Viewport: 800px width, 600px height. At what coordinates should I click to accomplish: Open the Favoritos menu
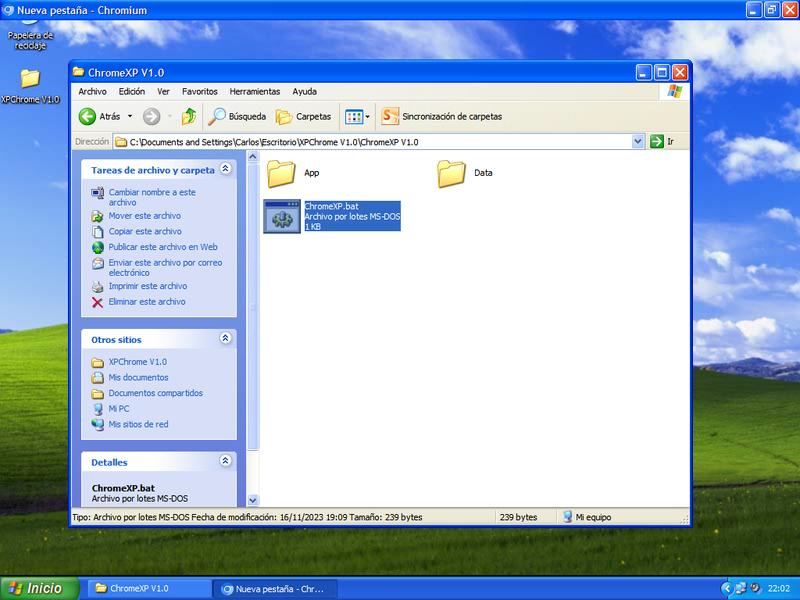click(199, 91)
